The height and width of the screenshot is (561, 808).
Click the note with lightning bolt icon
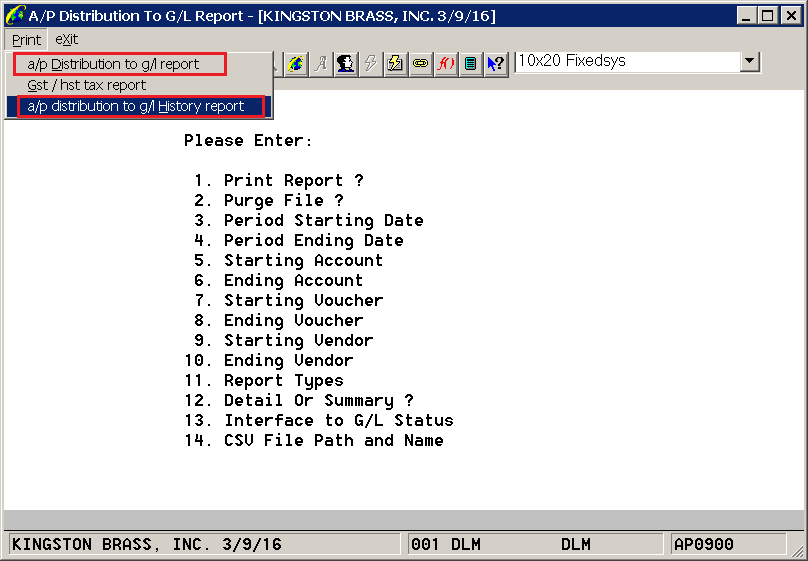pos(395,63)
